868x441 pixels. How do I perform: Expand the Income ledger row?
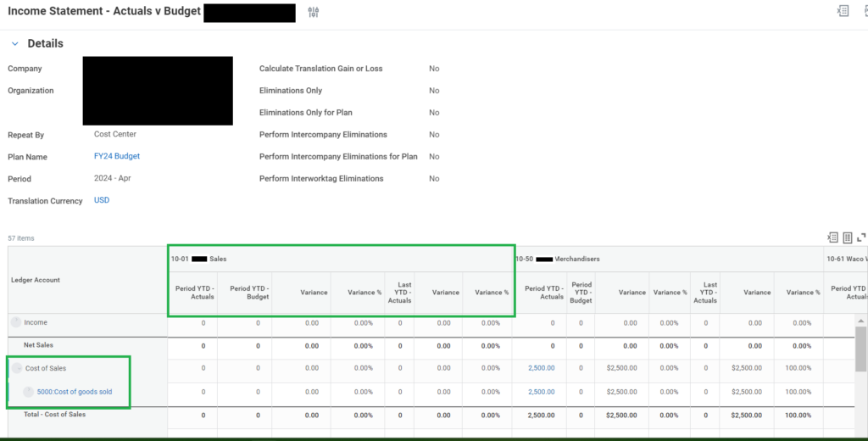coord(16,322)
